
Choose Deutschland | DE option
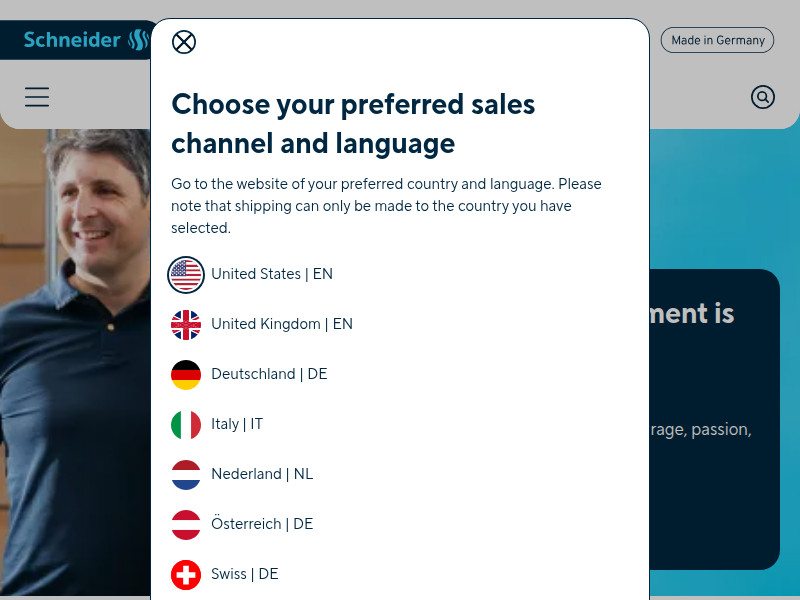[x=269, y=374]
